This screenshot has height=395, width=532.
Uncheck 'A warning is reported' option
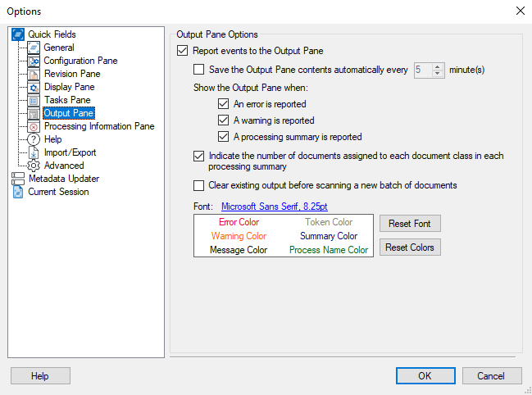[x=223, y=120]
